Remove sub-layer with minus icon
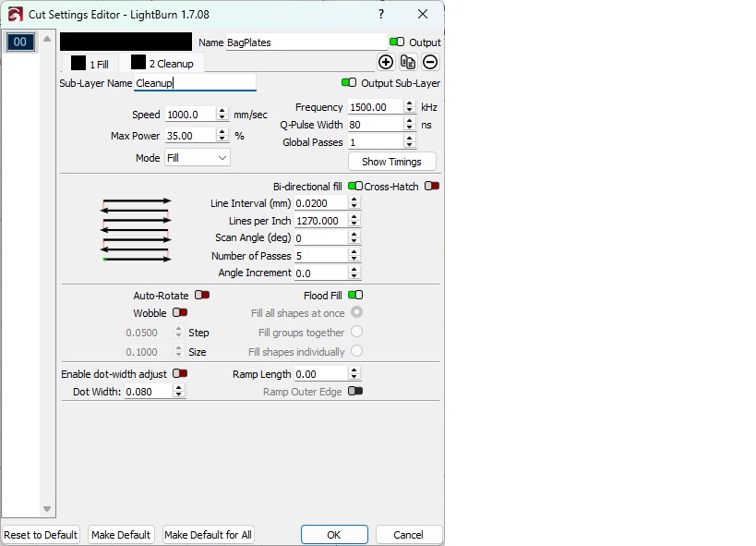The width and height of the screenshot is (756, 546). click(x=430, y=62)
